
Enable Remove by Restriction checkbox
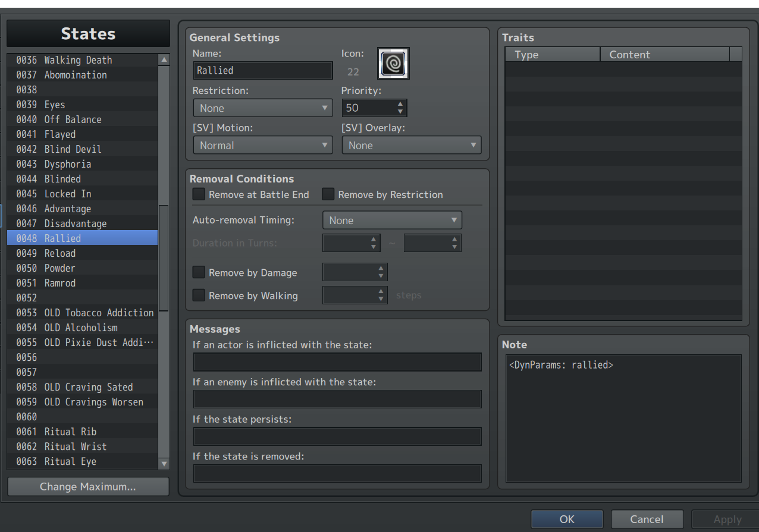328,194
